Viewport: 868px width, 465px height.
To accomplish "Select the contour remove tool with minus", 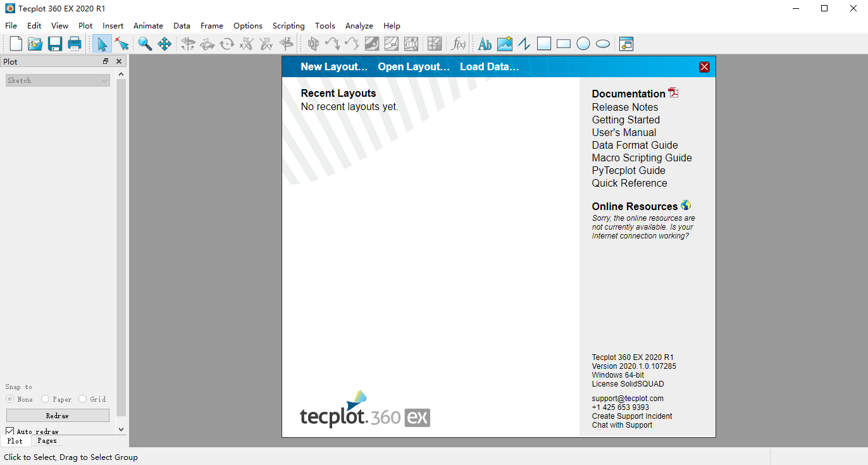I will 392,44.
